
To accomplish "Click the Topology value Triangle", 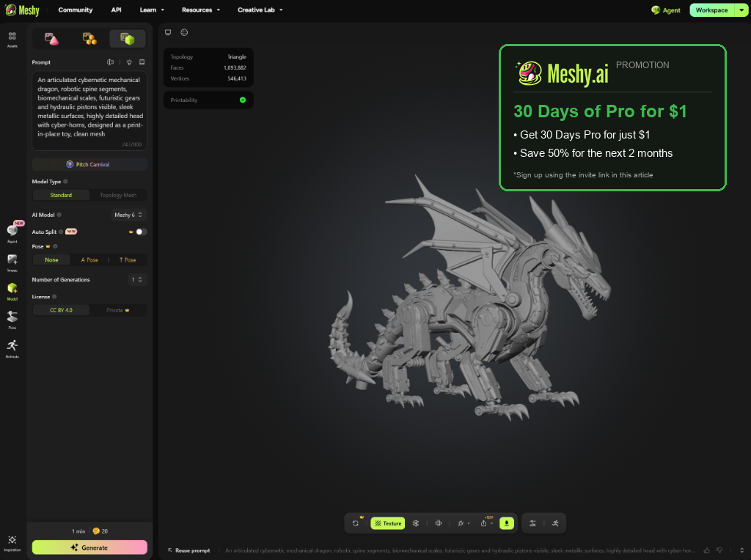I will point(237,57).
